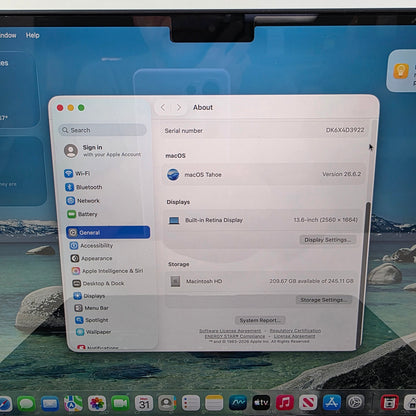Open the ENERGY STAR Compliance link

(x=235, y=336)
